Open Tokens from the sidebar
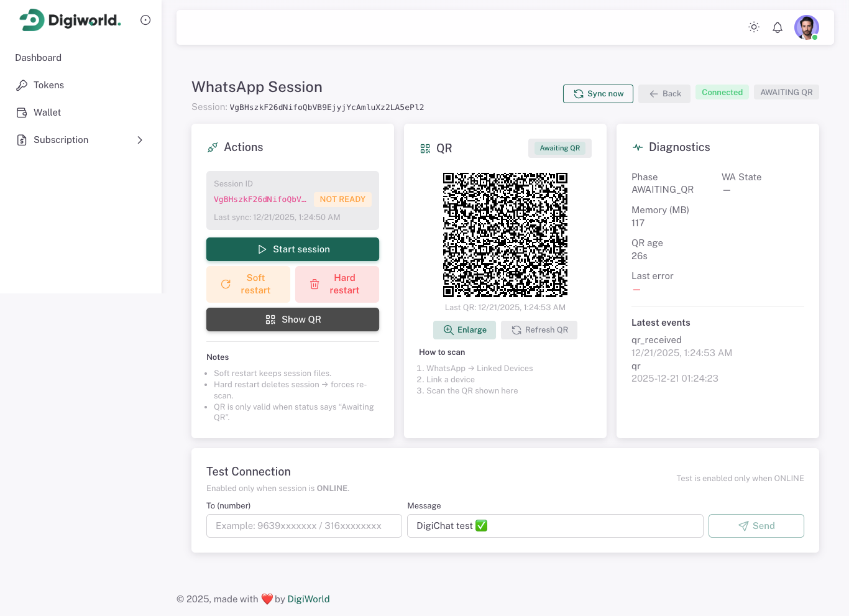849x616 pixels. (48, 85)
